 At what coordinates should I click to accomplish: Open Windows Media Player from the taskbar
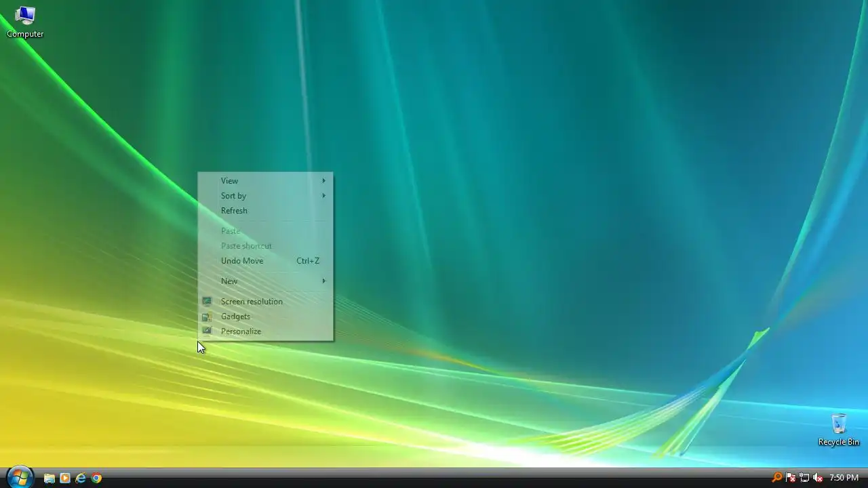(65, 478)
